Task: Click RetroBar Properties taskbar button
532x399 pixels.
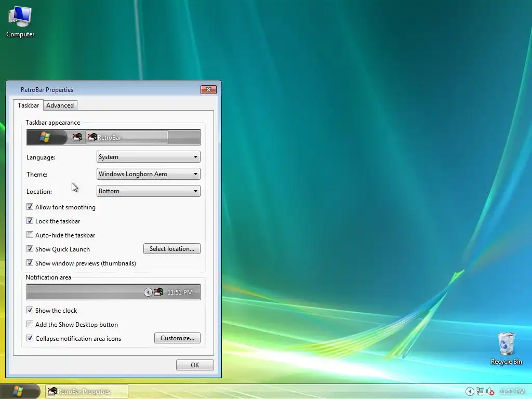Action: click(87, 392)
